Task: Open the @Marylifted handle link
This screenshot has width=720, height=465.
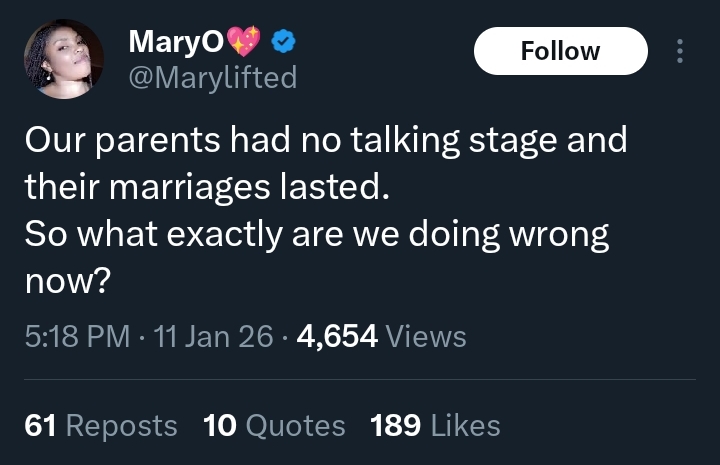Action: coord(213,77)
